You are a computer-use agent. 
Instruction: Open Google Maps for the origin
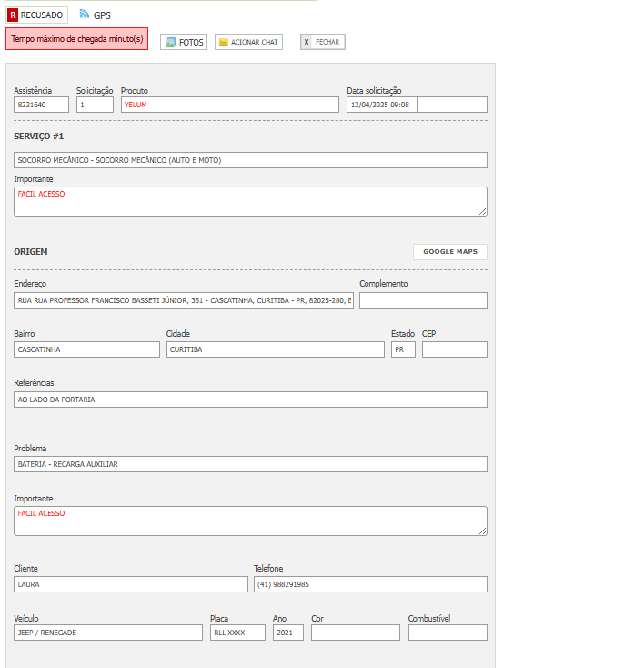[450, 252]
